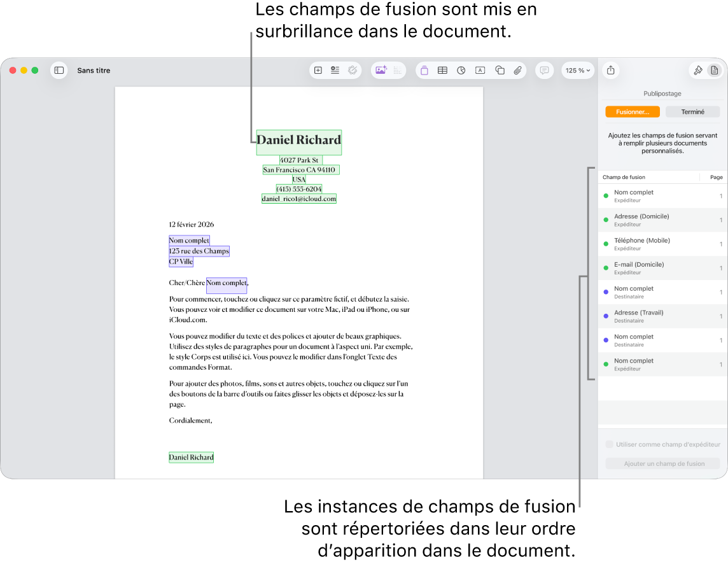
Task: Click the Terminé button
Action: click(692, 111)
